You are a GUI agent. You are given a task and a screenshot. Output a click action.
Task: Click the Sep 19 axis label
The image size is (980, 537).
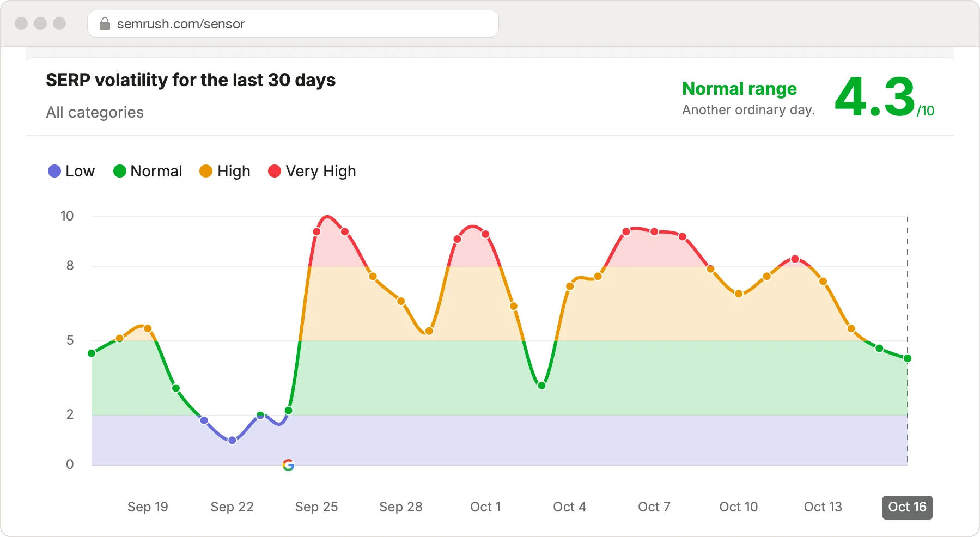[x=148, y=507]
